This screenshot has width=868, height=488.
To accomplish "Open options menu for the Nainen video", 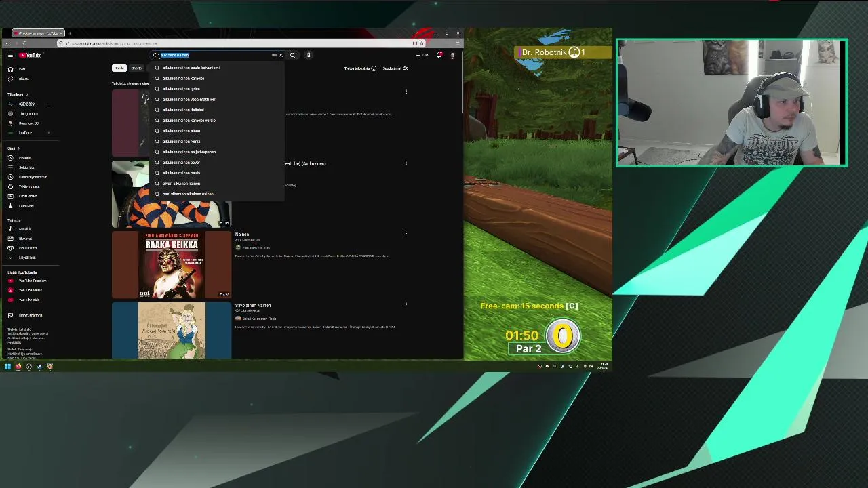I will 406,234.
